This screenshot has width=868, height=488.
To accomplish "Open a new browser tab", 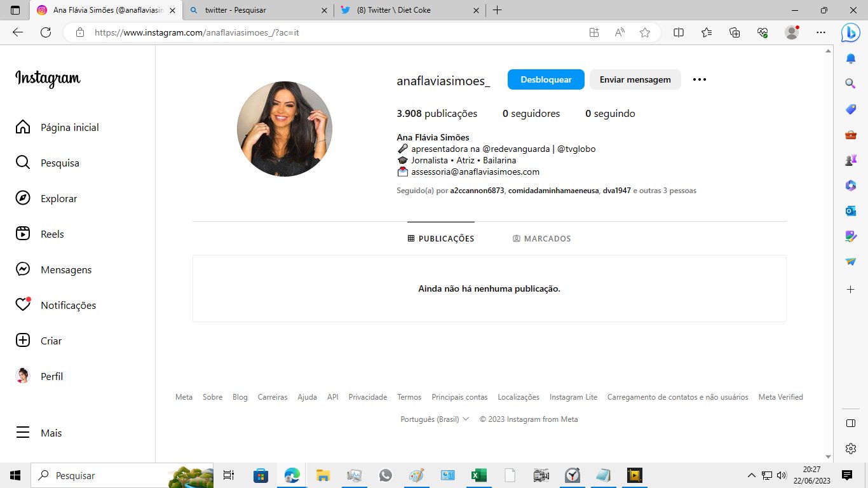I will (x=497, y=10).
